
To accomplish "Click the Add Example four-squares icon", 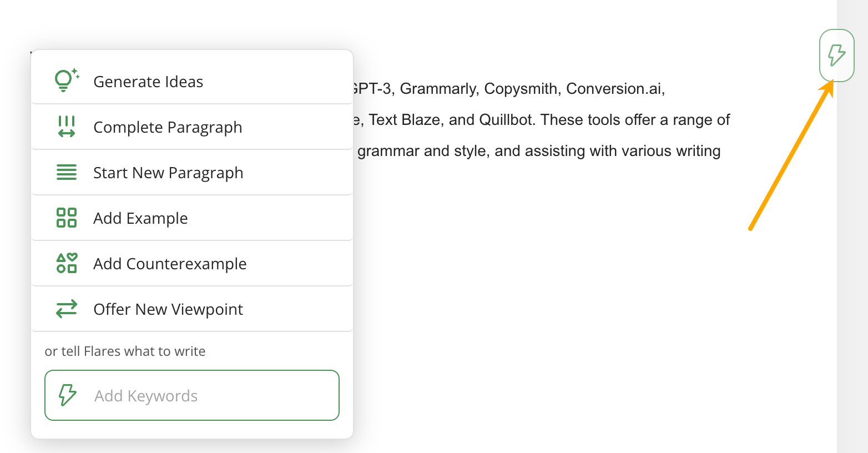I will (67, 218).
